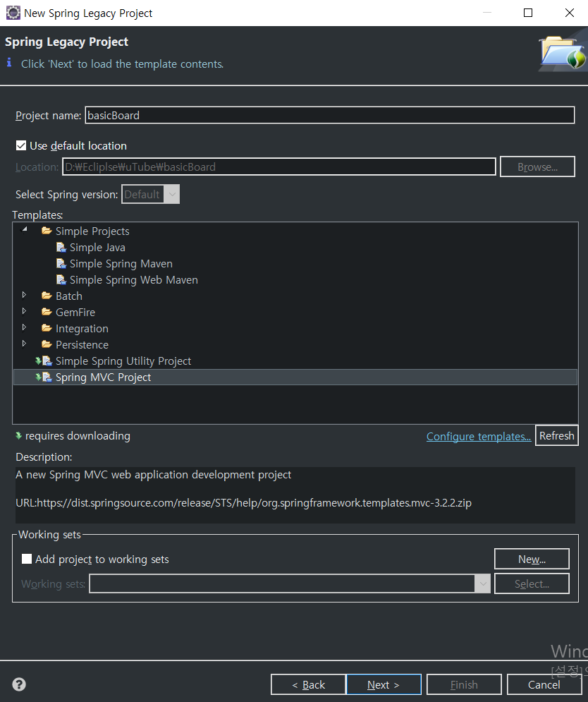Click the Simple Java template file icon
This screenshot has height=702, width=588.
click(x=61, y=248)
